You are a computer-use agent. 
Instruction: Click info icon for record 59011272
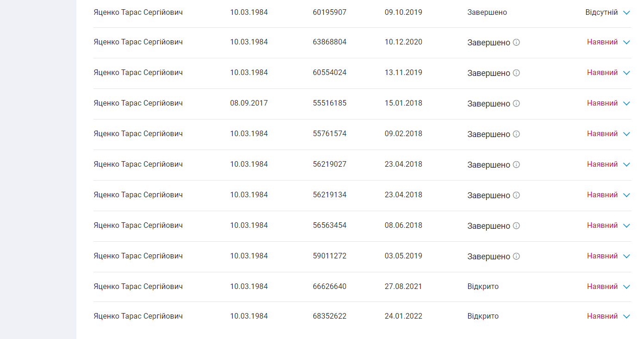pyautogui.click(x=516, y=256)
